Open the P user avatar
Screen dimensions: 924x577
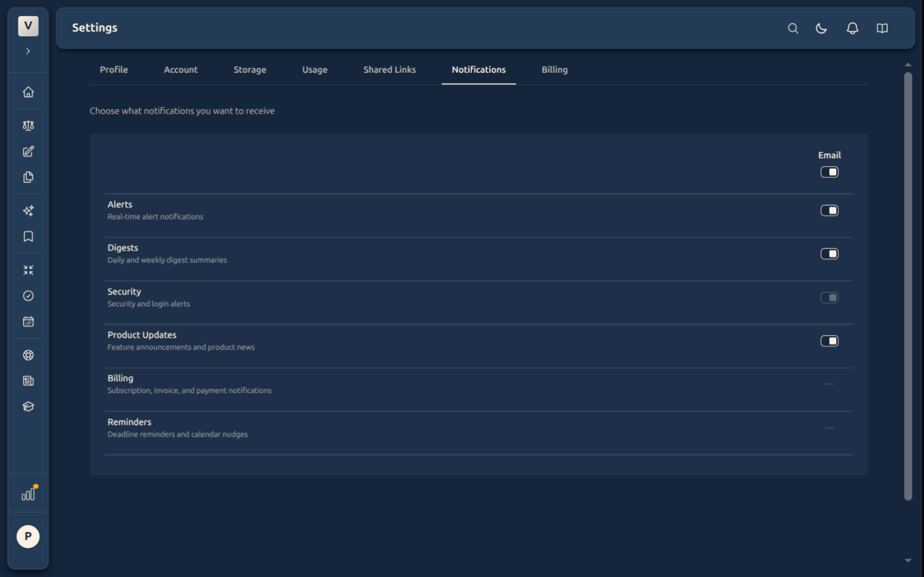pyautogui.click(x=28, y=537)
